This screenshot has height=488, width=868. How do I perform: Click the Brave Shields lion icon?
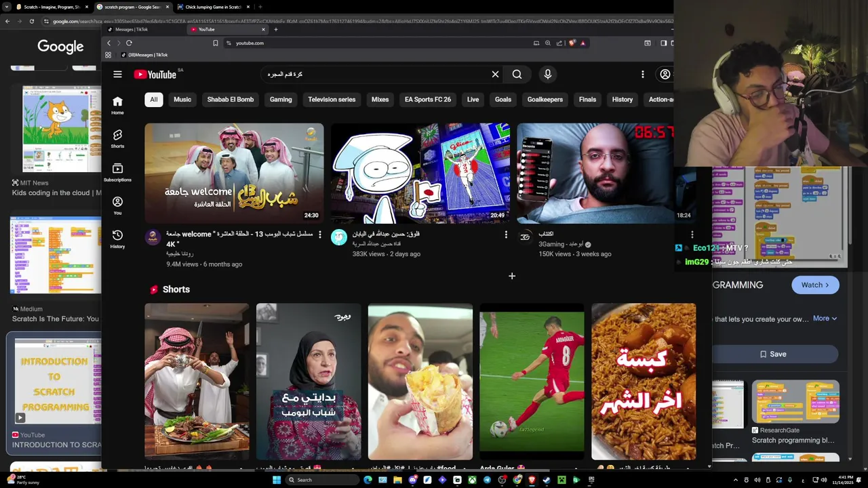572,43
